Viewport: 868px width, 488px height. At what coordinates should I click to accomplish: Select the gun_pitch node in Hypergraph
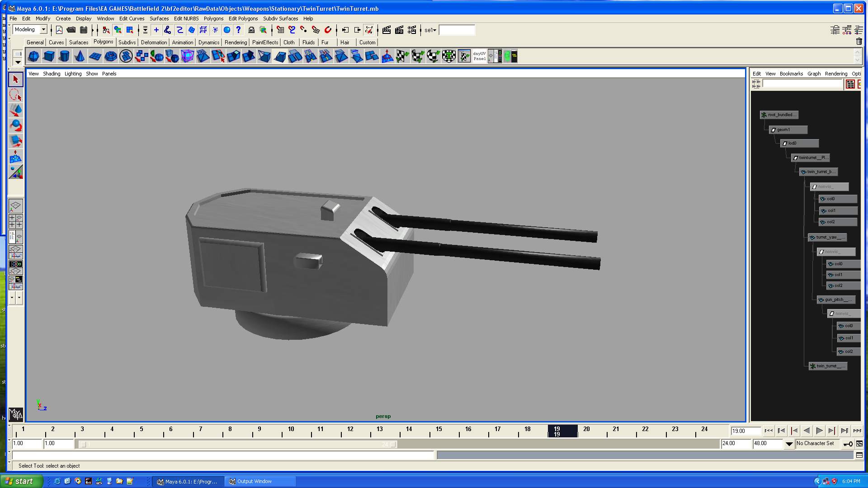pos(836,300)
